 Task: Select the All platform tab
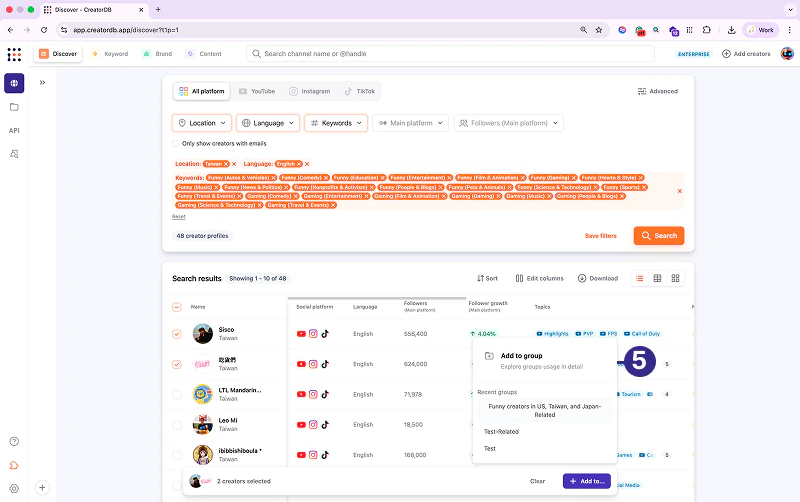click(202, 91)
